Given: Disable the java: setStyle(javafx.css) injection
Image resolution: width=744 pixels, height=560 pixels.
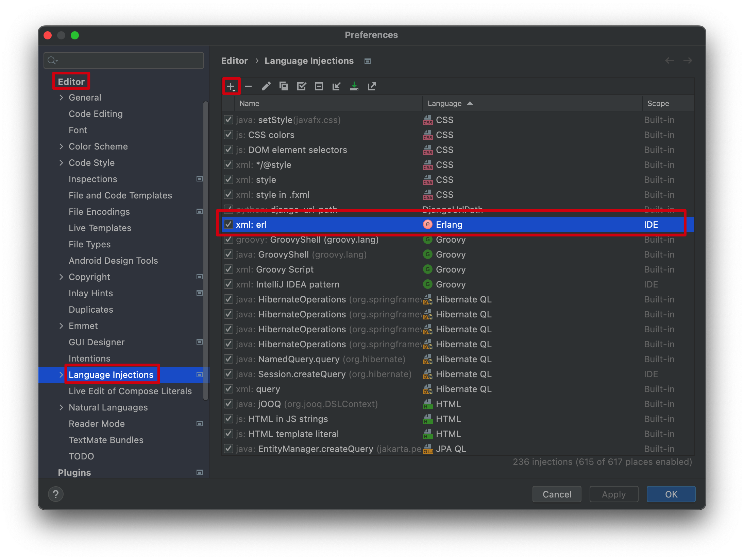Looking at the screenshot, I should tap(228, 120).
